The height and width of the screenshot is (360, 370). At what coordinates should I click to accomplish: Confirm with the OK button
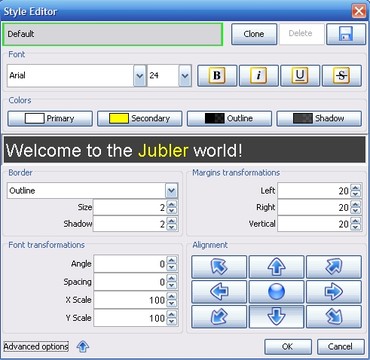click(288, 347)
